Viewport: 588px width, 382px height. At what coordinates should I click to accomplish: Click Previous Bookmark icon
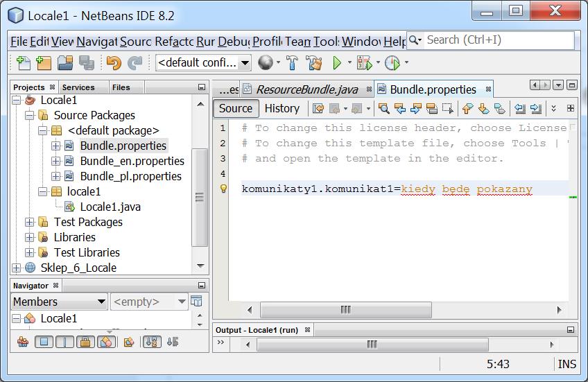click(467, 109)
